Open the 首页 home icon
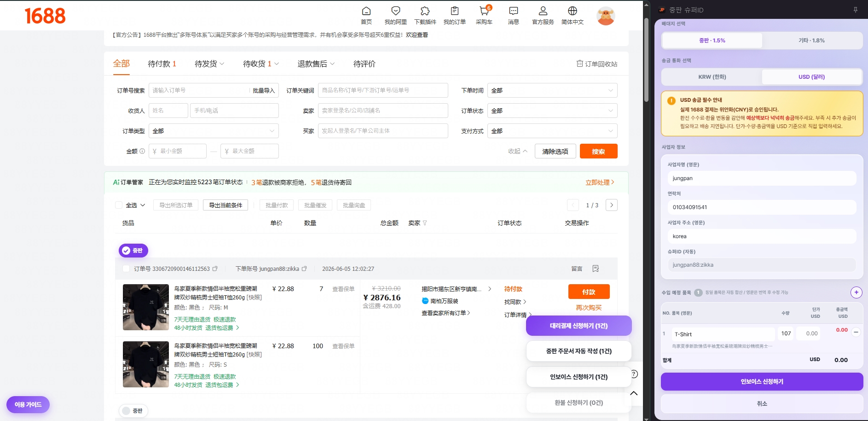Image resolution: width=868 pixels, height=421 pixels. pyautogui.click(x=366, y=11)
